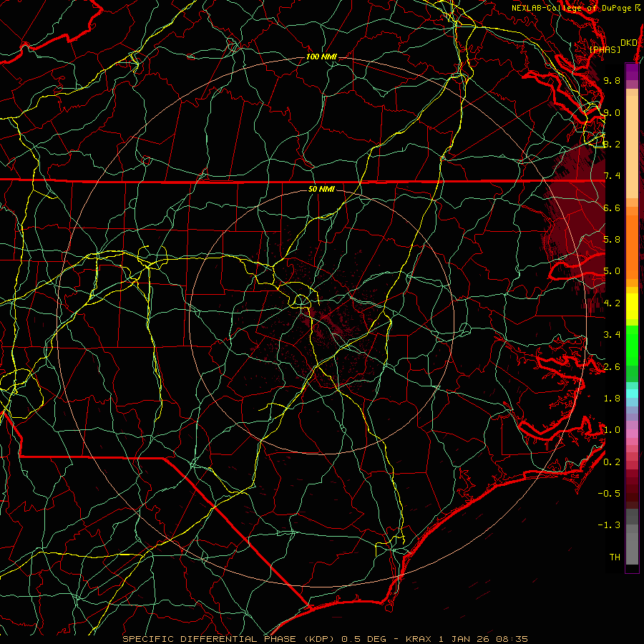Click the 100 NMI range ring label

321,57
